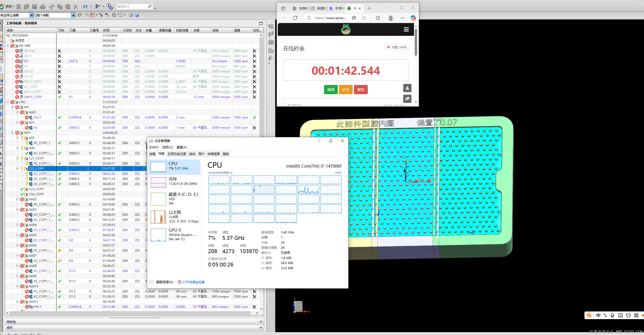This screenshot has height=335, width=644.
Task: Open the 查看(V) menu in Task Manager
Action: (x=181, y=147)
